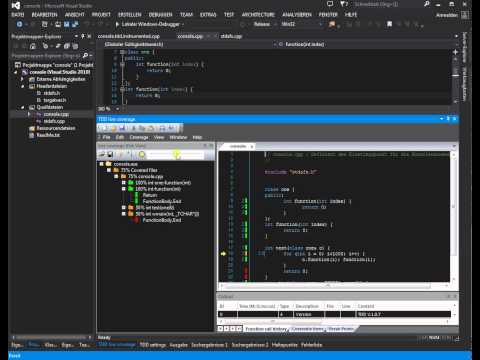
Task: Collapse the 75% console.cpp node
Action: (x=116, y=176)
